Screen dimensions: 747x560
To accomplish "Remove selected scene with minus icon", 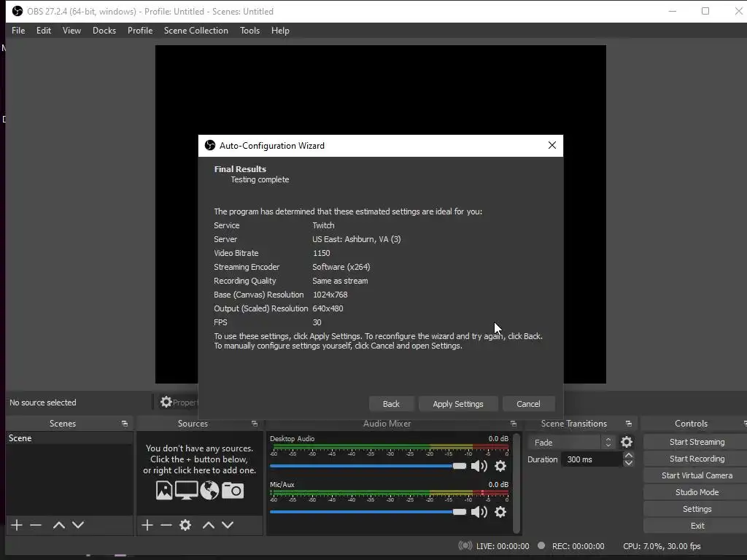I will (x=36, y=525).
